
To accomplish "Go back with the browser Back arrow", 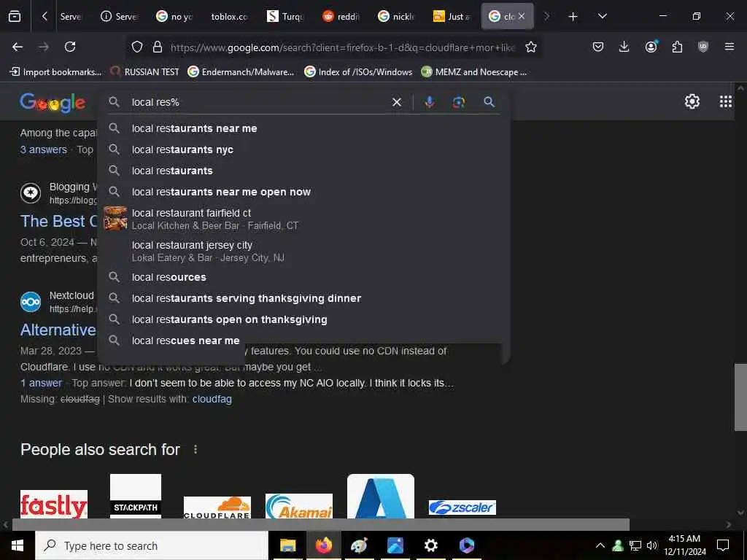I will point(18,47).
